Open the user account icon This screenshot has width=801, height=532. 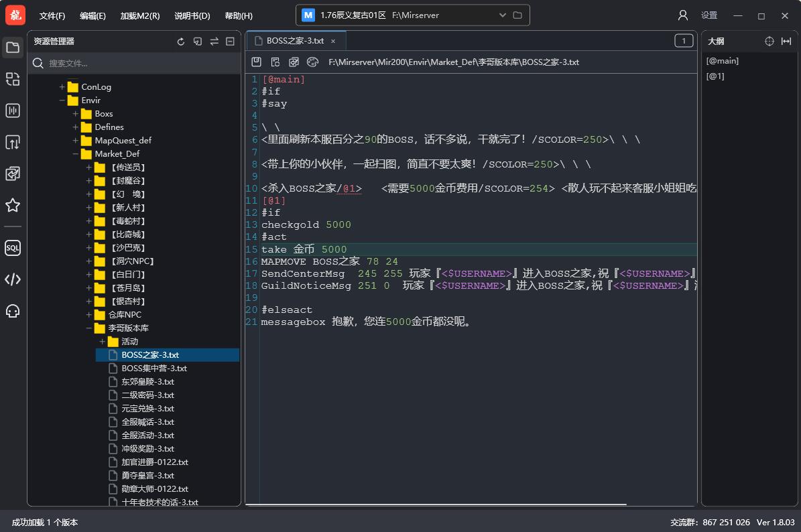click(682, 15)
